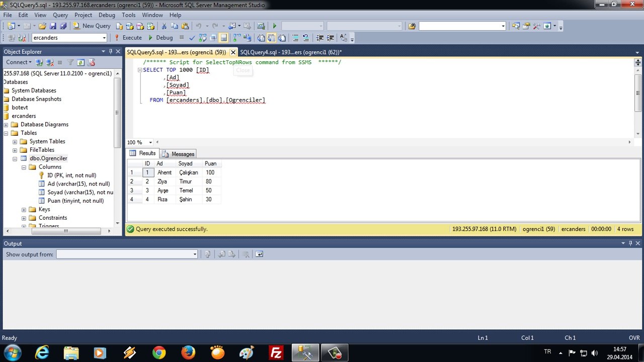Open the Toolbox wrench icon
The width and height of the screenshot is (644, 362).
[x=537, y=26]
